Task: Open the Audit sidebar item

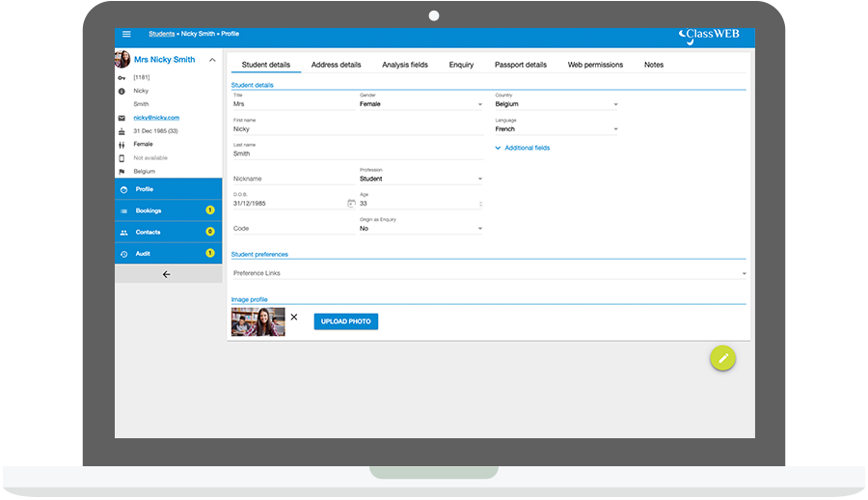Action: 168,253
